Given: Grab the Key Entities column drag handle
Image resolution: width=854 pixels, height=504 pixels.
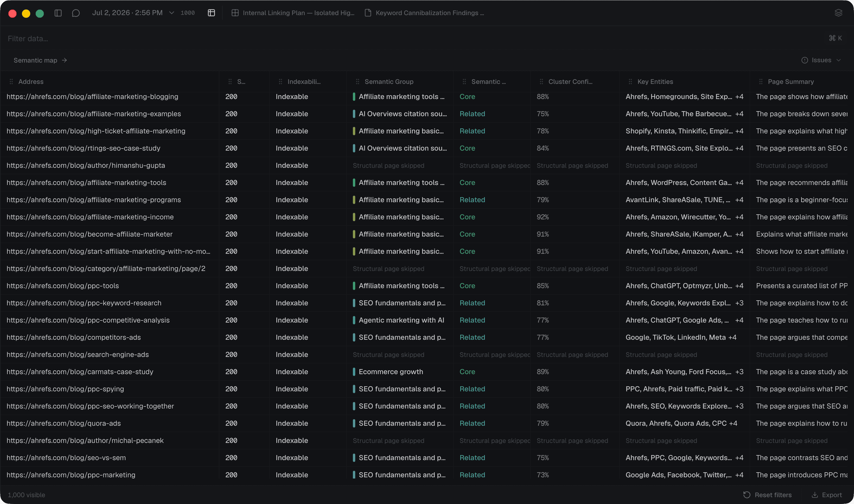Looking at the screenshot, I should pos(630,82).
